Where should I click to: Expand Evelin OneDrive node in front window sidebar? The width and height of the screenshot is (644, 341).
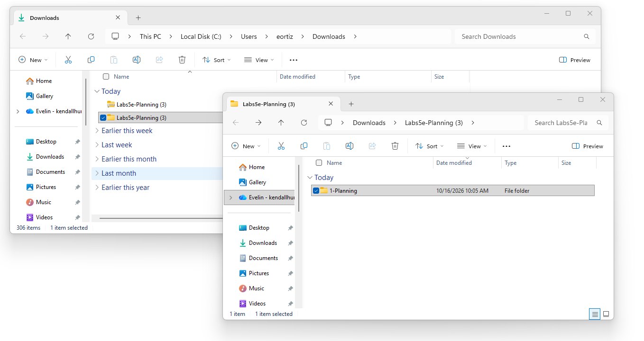[230, 197]
